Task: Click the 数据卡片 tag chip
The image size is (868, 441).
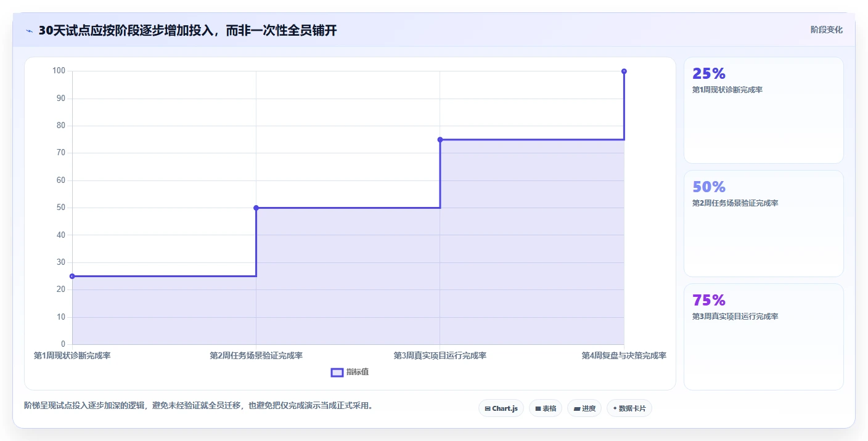Action: click(629, 408)
